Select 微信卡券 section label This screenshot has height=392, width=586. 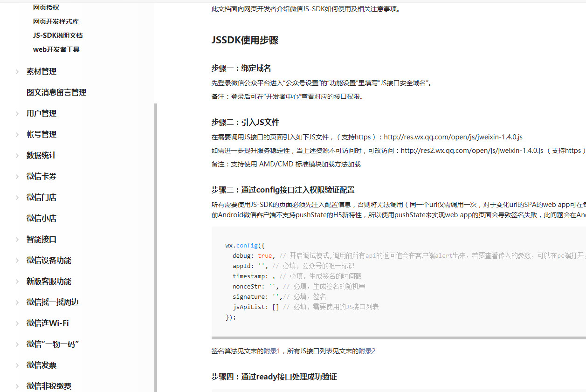coord(41,176)
